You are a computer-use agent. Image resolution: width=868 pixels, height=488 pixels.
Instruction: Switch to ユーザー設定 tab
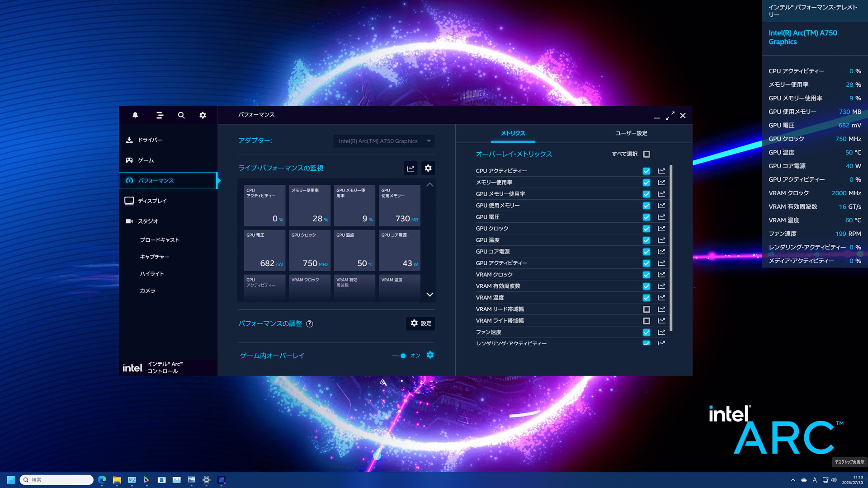[632, 133]
